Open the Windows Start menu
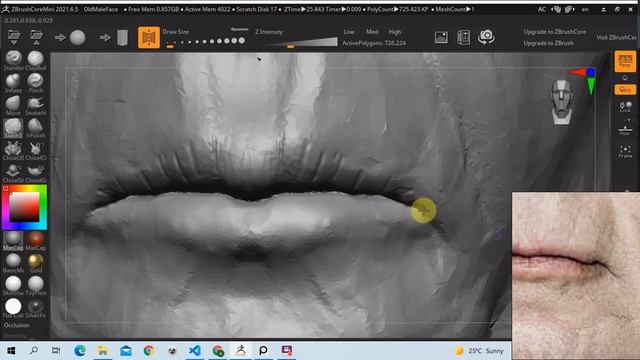The width and height of the screenshot is (640, 360). pyautogui.click(x=11, y=350)
